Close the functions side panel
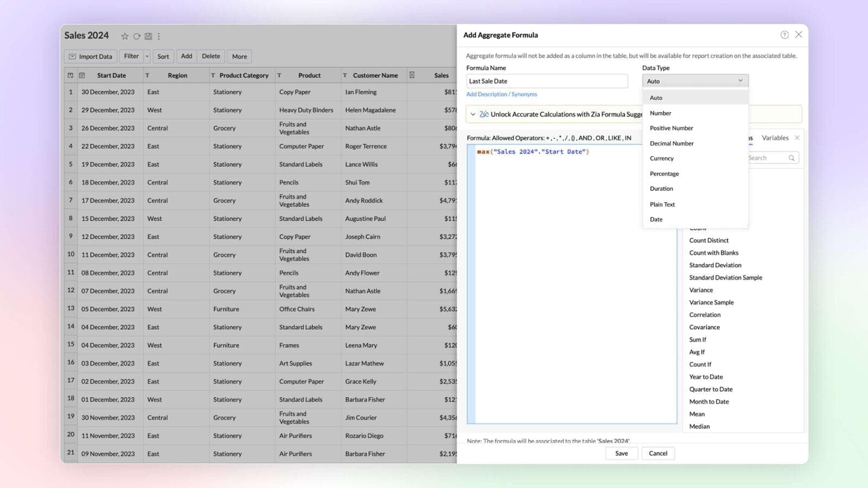This screenshot has height=488, width=868. tap(797, 138)
